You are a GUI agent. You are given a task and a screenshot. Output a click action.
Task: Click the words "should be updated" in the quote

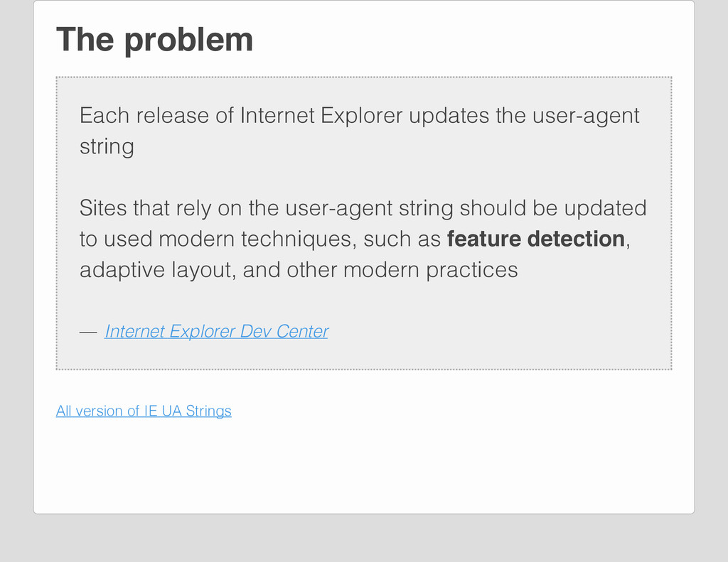pos(553,207)
